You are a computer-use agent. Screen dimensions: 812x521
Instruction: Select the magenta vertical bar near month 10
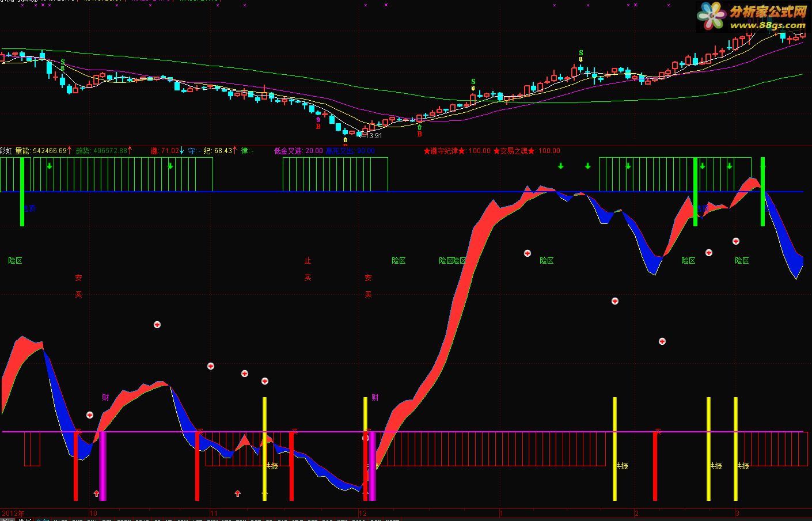coord(103,466)
